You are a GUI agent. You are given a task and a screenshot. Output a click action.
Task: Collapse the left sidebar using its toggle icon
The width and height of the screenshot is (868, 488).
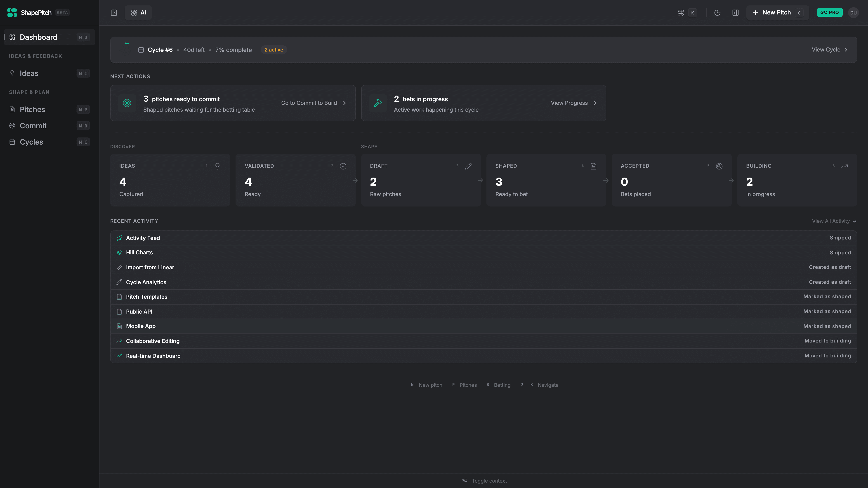pyautogui.click(x=114, y=12)
